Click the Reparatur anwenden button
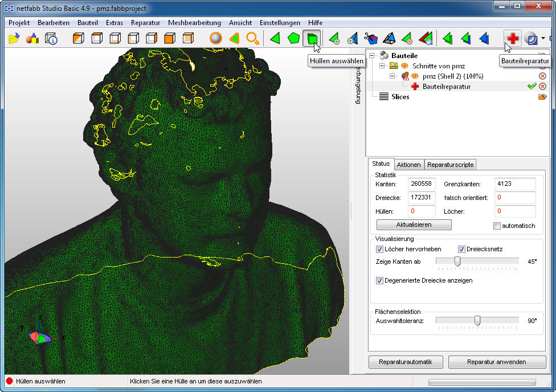The width and height of the screenshot is (556, 392). 496,362
